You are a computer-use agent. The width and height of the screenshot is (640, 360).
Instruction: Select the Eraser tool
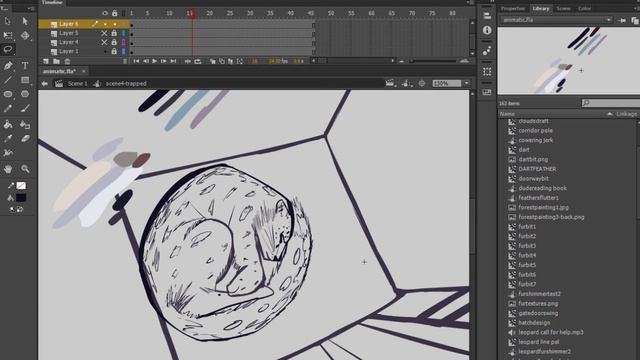tap(25, 139)
